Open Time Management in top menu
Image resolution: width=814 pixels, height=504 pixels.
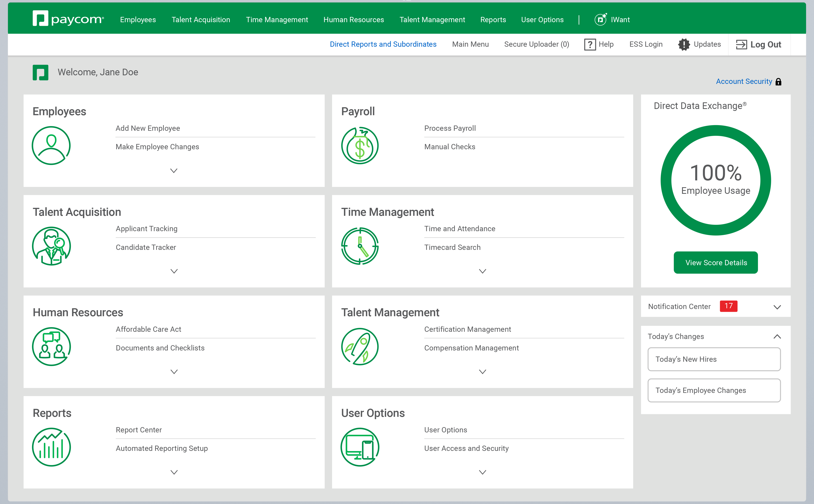click(277, 20)
